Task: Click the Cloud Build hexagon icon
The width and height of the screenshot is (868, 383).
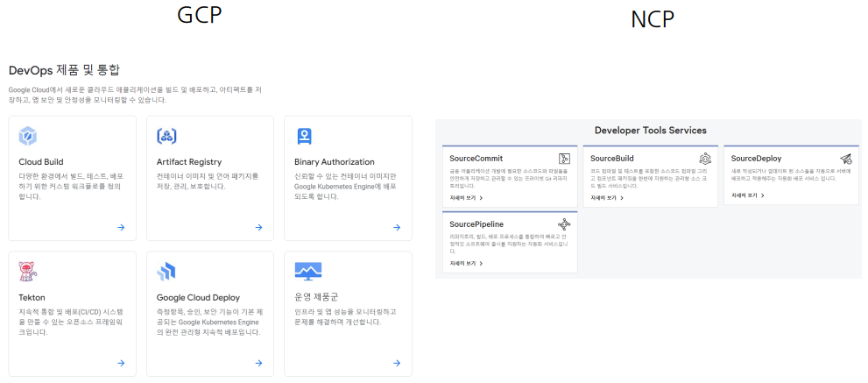Action: pos(28,136)
